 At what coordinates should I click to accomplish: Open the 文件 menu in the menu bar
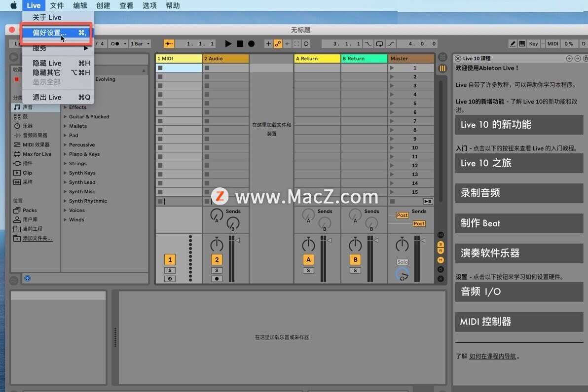click(57, 5)
